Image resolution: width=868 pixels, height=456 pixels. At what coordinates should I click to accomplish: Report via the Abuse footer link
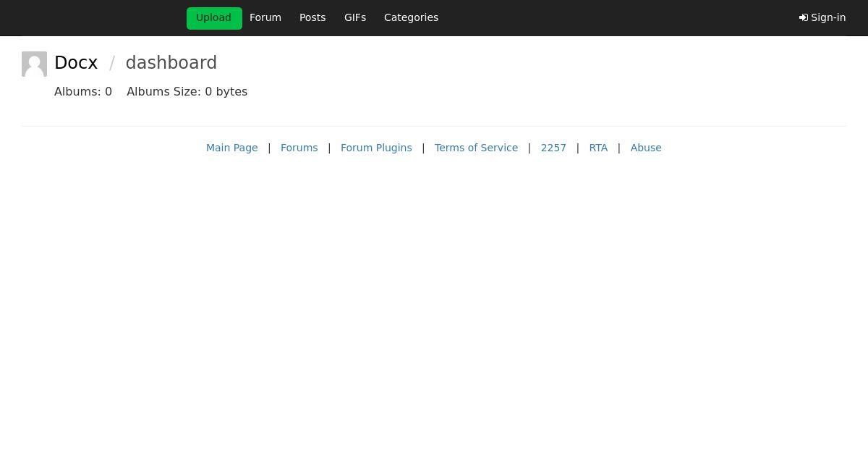pos(646,148)
